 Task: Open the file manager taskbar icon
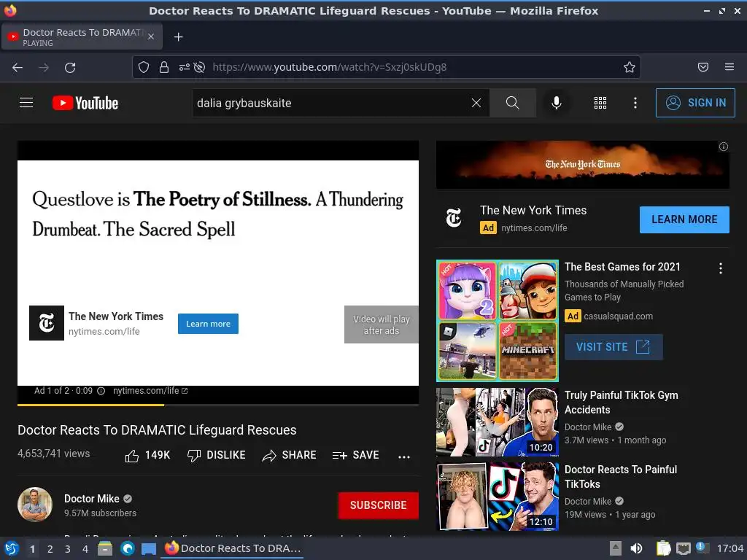[105, 548]
